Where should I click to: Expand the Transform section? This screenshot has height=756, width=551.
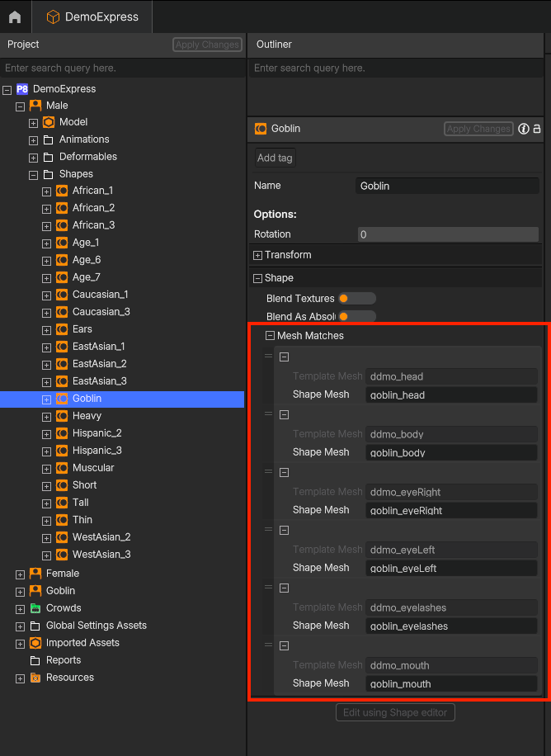(258, 255)
